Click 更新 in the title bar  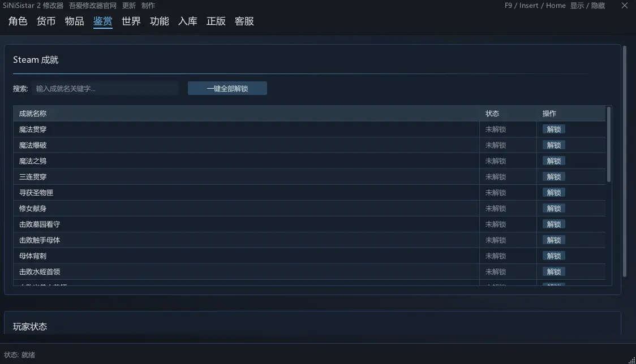pos(129,6)
